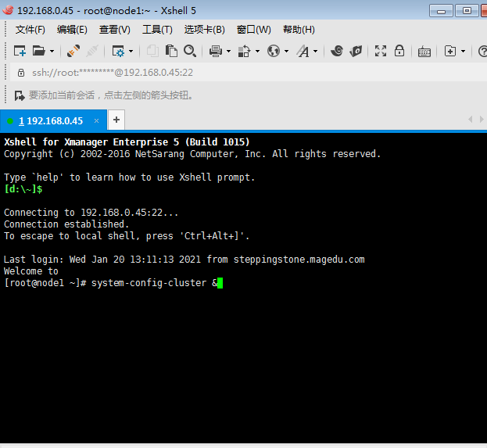Image resolution: width=487 pixels, height=448 pixels.
Task: Click the Help question mark icon
Action: pyautogui.click(x=482, y=52)
